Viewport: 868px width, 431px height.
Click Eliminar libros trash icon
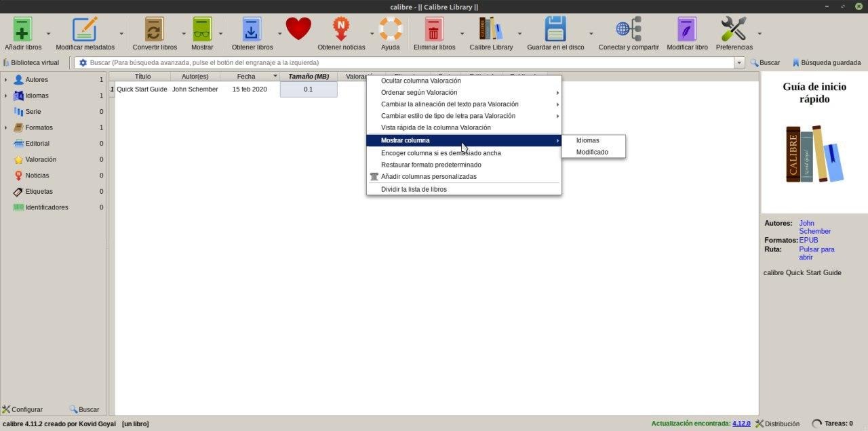click(x=434, y=29)
